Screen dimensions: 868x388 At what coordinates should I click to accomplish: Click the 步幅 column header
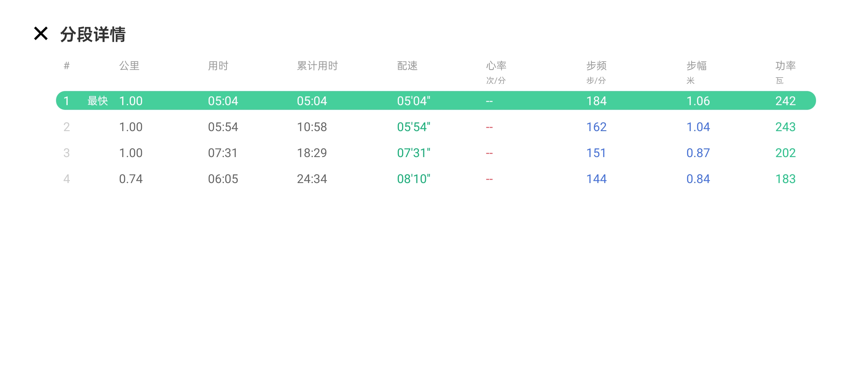tap(696, 66)
